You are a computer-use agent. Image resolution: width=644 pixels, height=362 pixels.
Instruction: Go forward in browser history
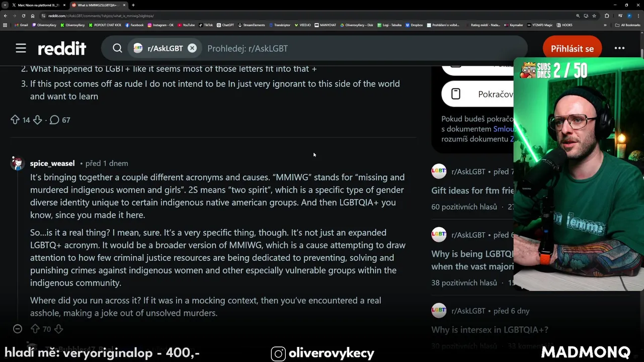click(15, 16)
